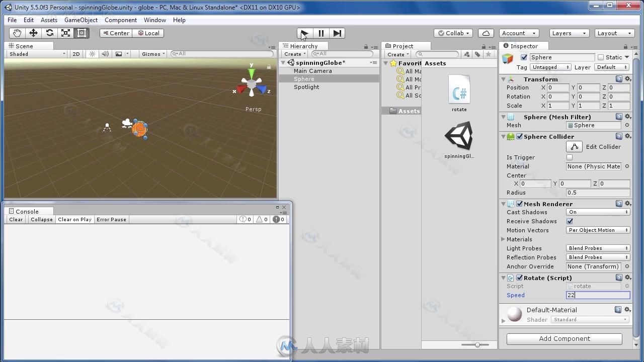Open Mesh Renderer gear menu

tap(628, 204)
